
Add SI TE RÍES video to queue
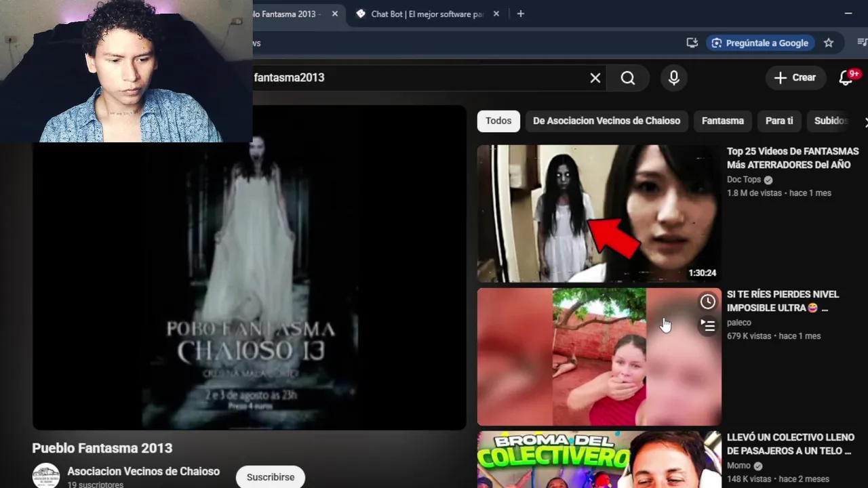tap(707, 326)
